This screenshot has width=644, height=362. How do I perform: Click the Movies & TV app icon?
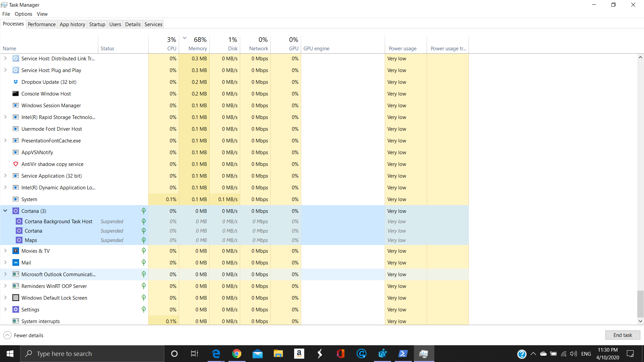pyautogui.click(x=16, y=251)
